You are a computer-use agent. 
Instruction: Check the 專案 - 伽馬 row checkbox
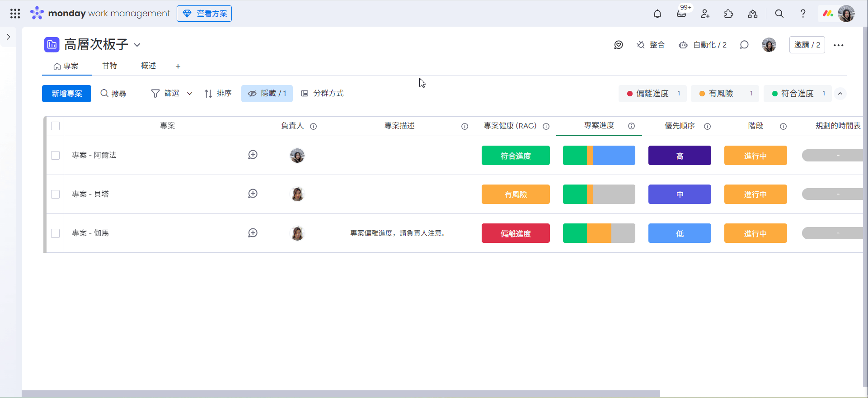tap(56, 233)
